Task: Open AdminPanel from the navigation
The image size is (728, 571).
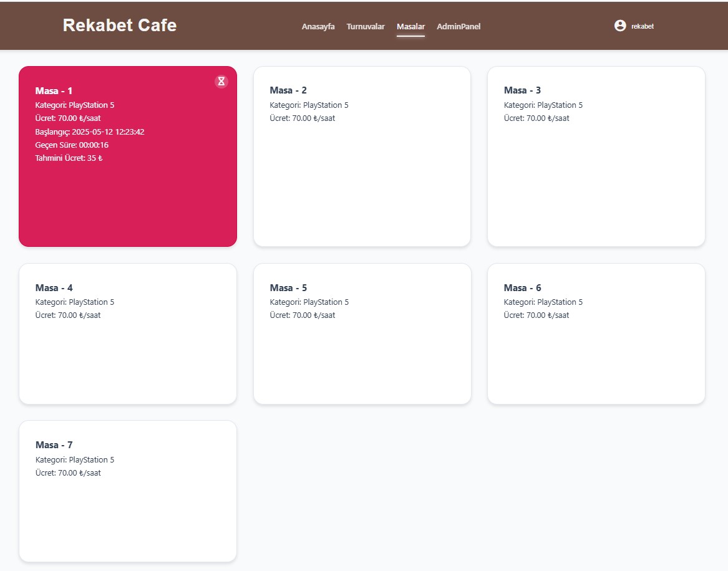Action: pos(459,26)
